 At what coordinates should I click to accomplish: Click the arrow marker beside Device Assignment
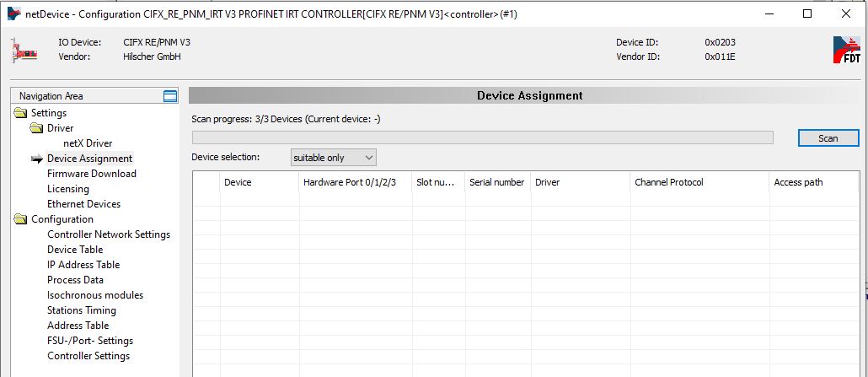tap(37, 159)
